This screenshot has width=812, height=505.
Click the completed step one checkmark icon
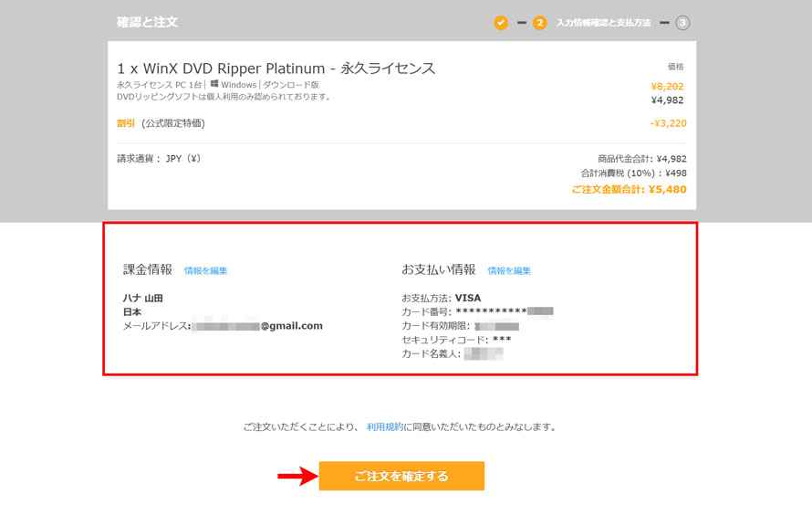tap(500, 23)
